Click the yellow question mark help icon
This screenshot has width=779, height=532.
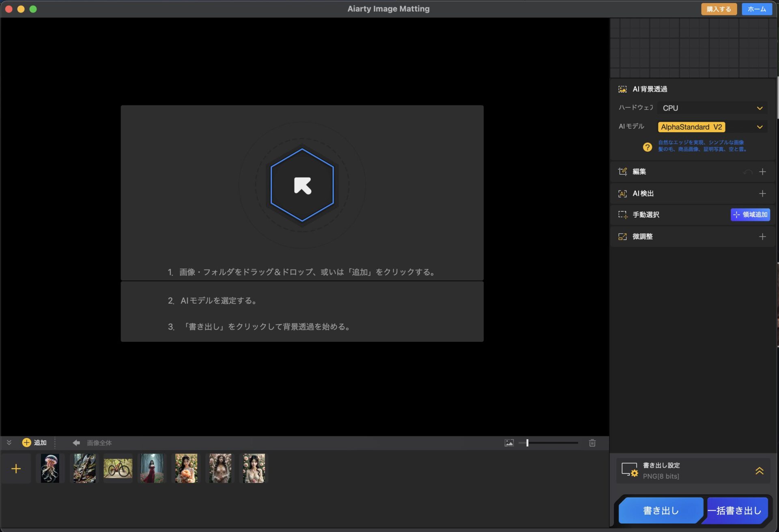647,147
